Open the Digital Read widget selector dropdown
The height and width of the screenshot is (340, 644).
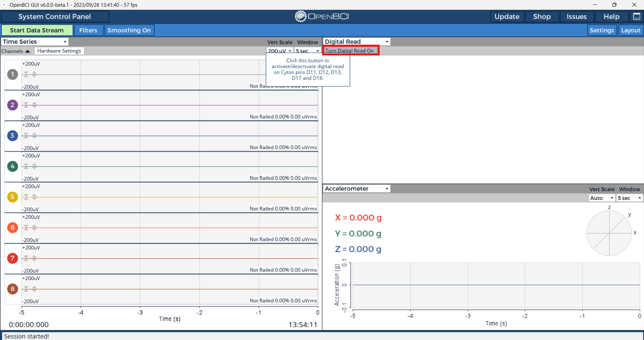[357, 42]
